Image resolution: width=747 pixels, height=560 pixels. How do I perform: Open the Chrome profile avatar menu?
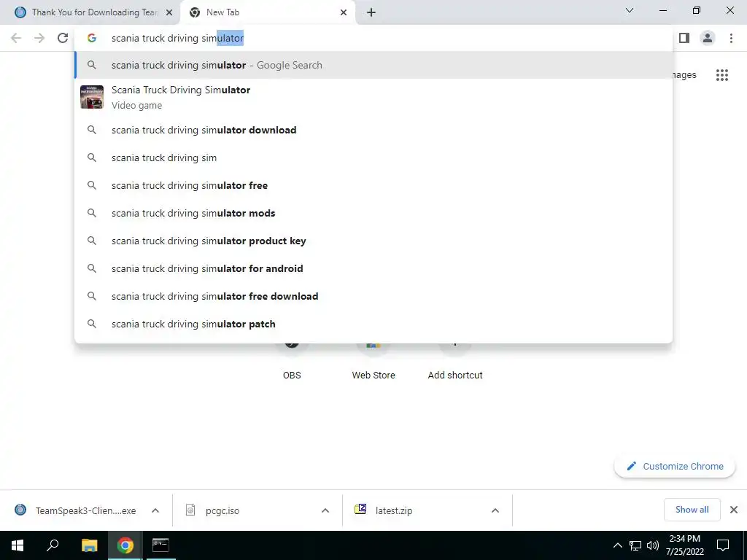coord(708,38)
